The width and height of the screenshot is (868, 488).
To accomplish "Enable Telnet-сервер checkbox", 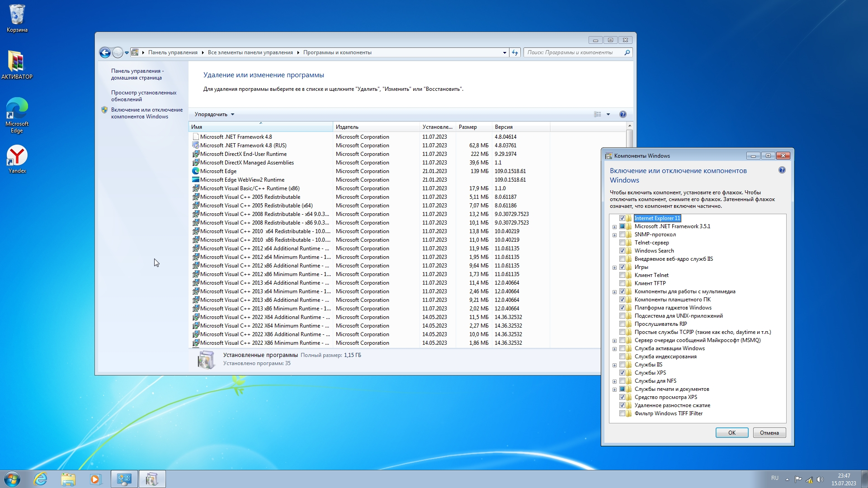I will coord(623,243).
